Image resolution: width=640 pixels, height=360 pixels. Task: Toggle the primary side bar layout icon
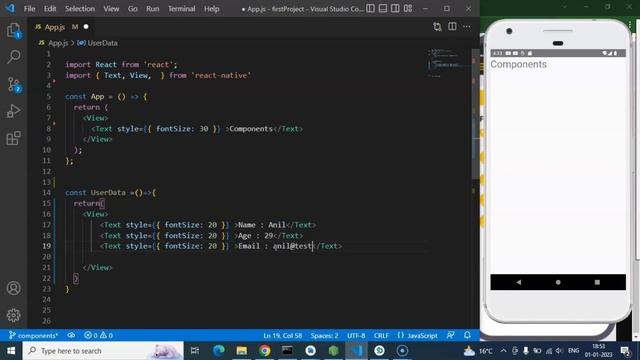pyautogui.click(x=370, y=9)
